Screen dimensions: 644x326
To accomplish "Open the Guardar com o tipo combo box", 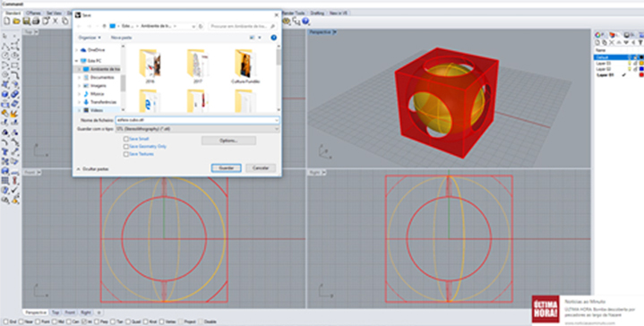I will pos(197,129).
